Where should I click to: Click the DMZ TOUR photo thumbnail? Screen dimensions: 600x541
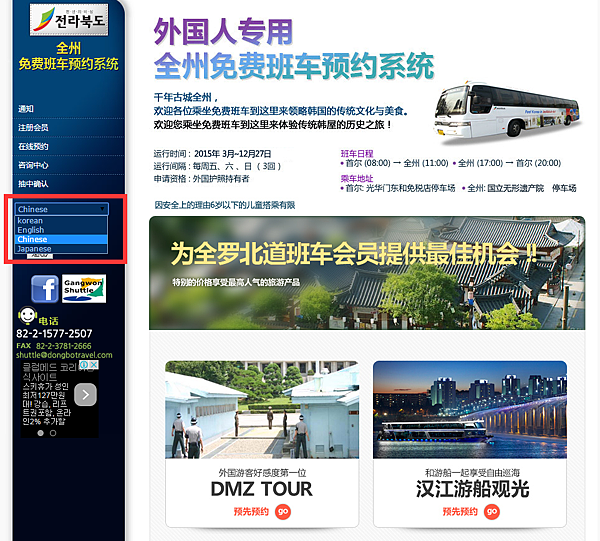pyautogui.click(x=262, y=410)
